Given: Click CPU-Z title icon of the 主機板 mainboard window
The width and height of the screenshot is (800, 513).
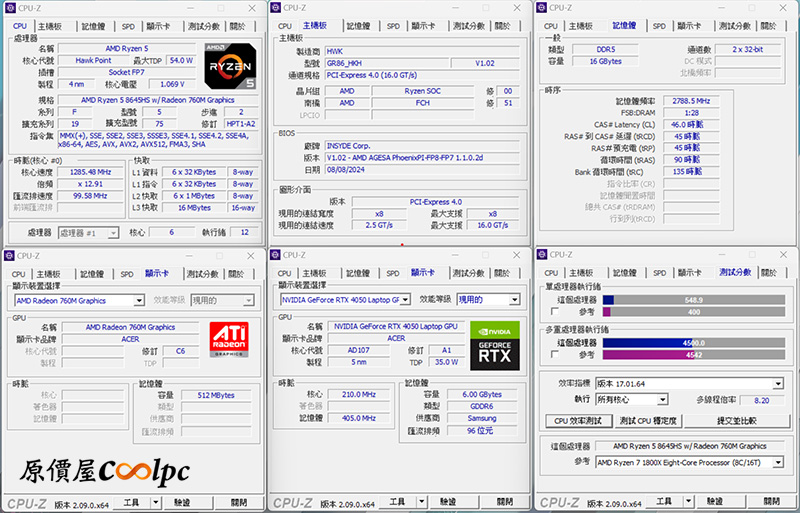Looking at the screenshot, I should (276, 7).
